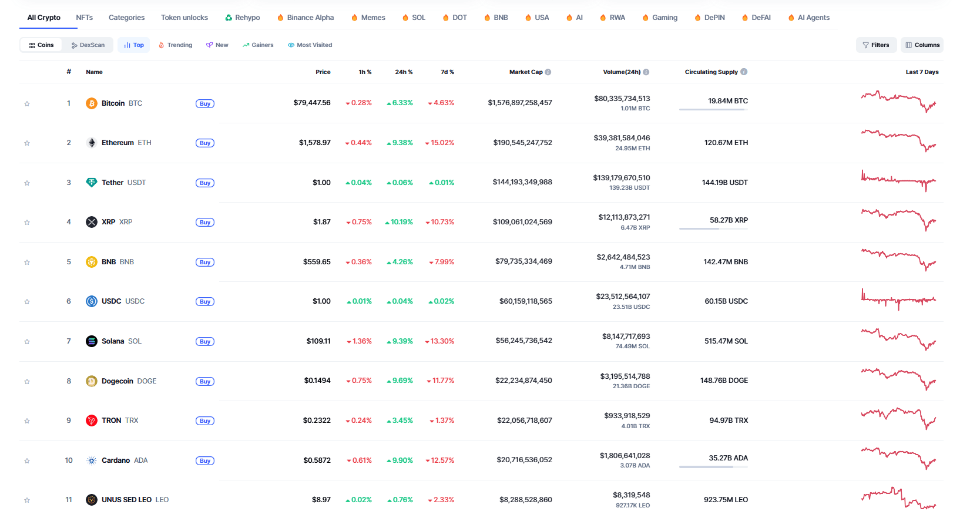The image size is (980, 518).
Task: Click the TRON coin logo
Action: point(92,421)
